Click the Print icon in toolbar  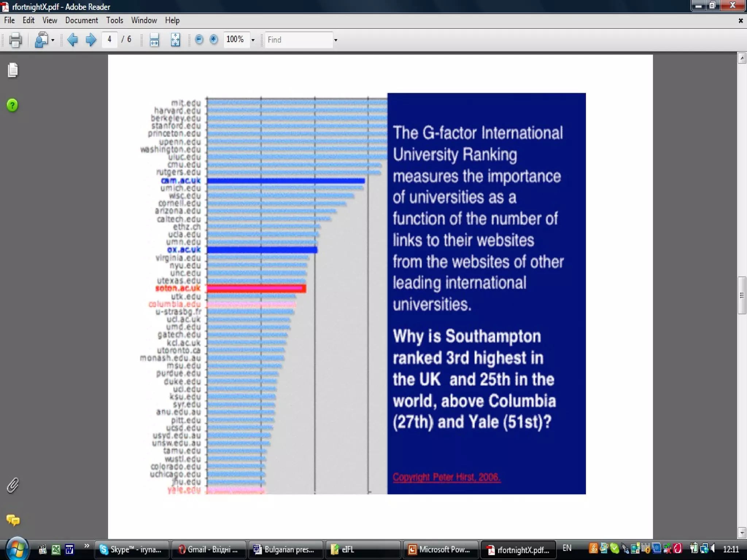coord(15,40)
